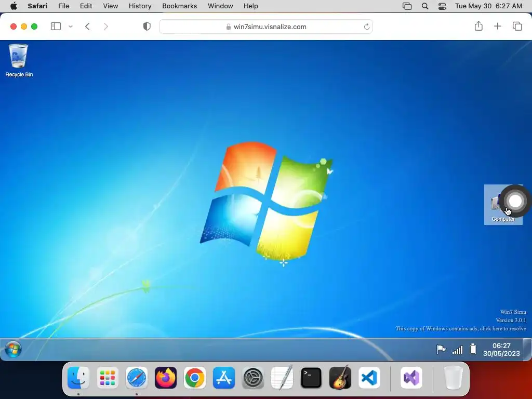Open a new Safari tab
The width and height of the screenshot is (532, 399).
click(497, 26)
